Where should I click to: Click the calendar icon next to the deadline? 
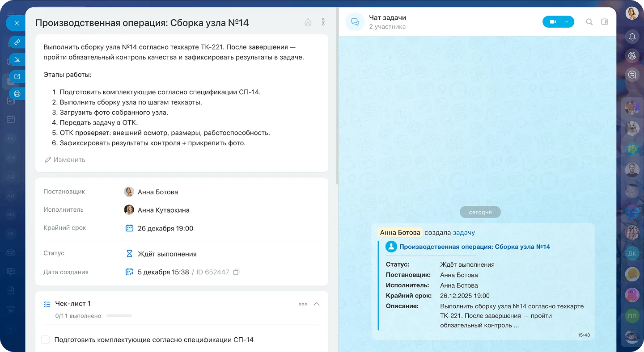point(129,228)
